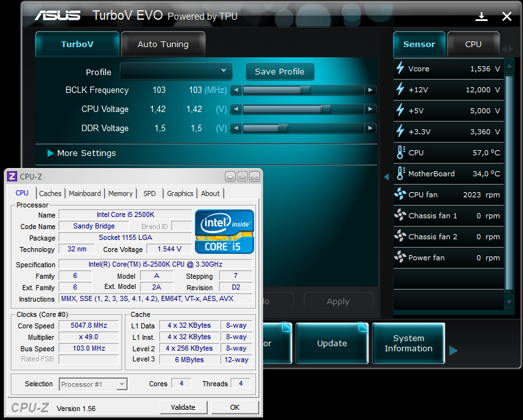Viewport: 523px width, 420px height.
Task: Click the right arrow next to System Information
Action: [x=454, y=351]
